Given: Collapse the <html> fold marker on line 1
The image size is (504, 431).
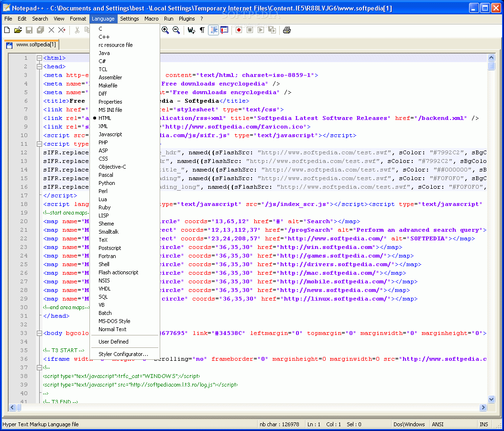Looking at the screenshot, I should (x=39, y=58).
